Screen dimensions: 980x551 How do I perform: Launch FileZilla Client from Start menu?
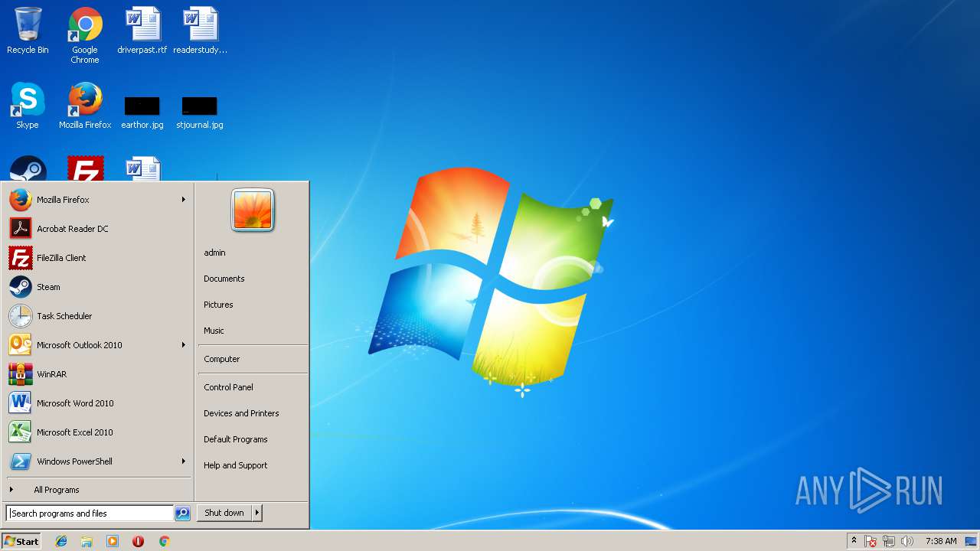98,258
